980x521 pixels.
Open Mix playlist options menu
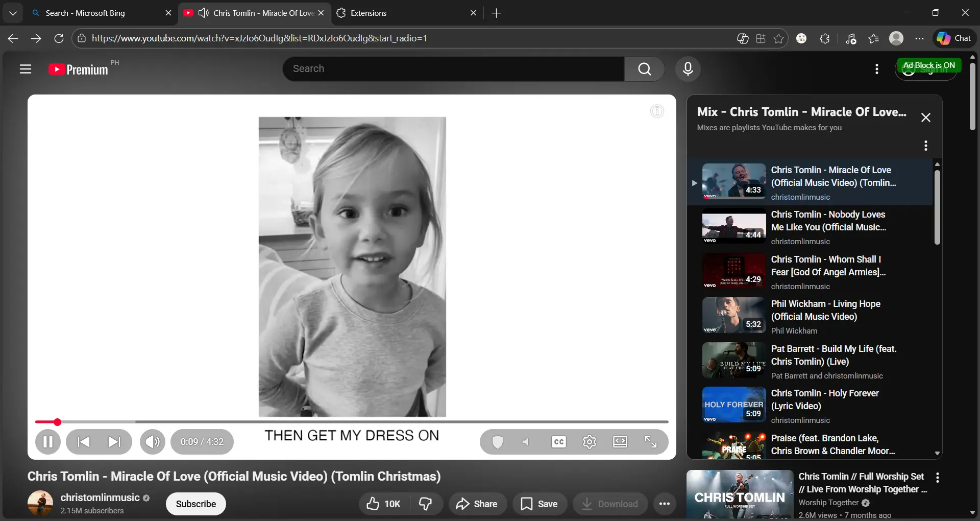coord(926,146)
